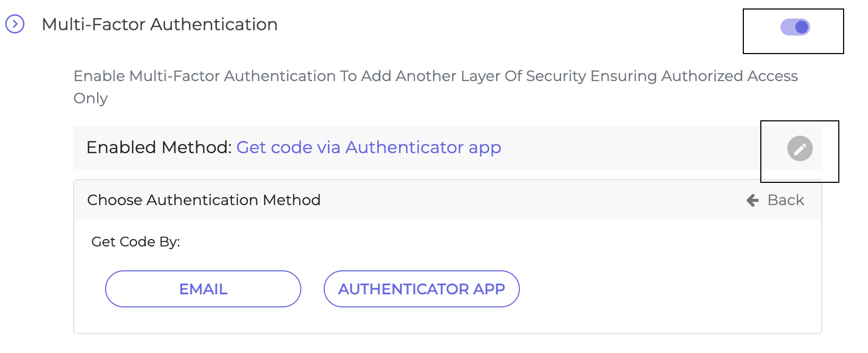Choose the EMAIL code option
The image size is (868, 353).
pos(203,289)
